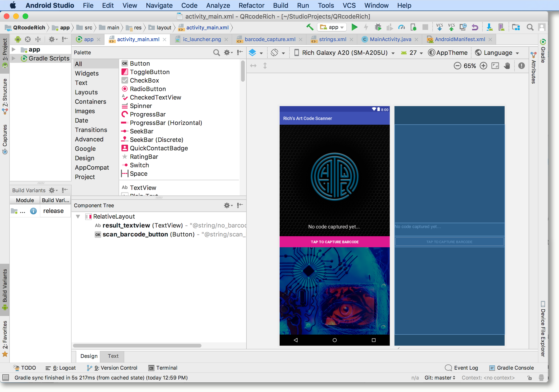Open AVD Manager device icon
559x392 pixels.
[501, 27]
